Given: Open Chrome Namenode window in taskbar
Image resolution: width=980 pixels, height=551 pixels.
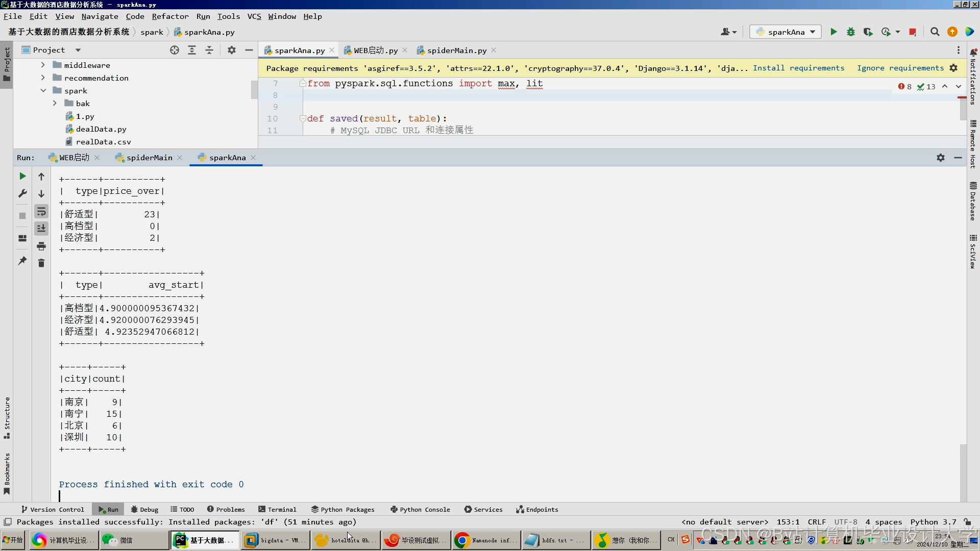Looking at the screenshot, I should (x=485, y=540).
